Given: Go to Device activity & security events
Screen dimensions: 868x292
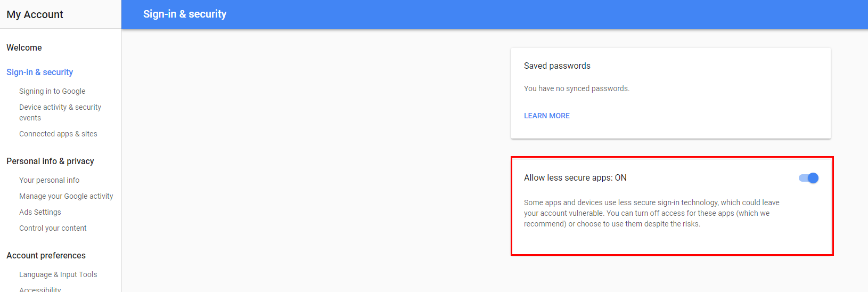Looking at the screenshot, I should (x=60, y=112).
